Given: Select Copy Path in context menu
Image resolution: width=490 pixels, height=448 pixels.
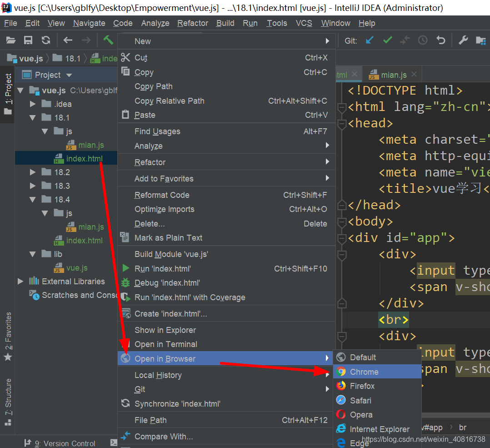Looking at the screenshot, I should click(226, 86).
